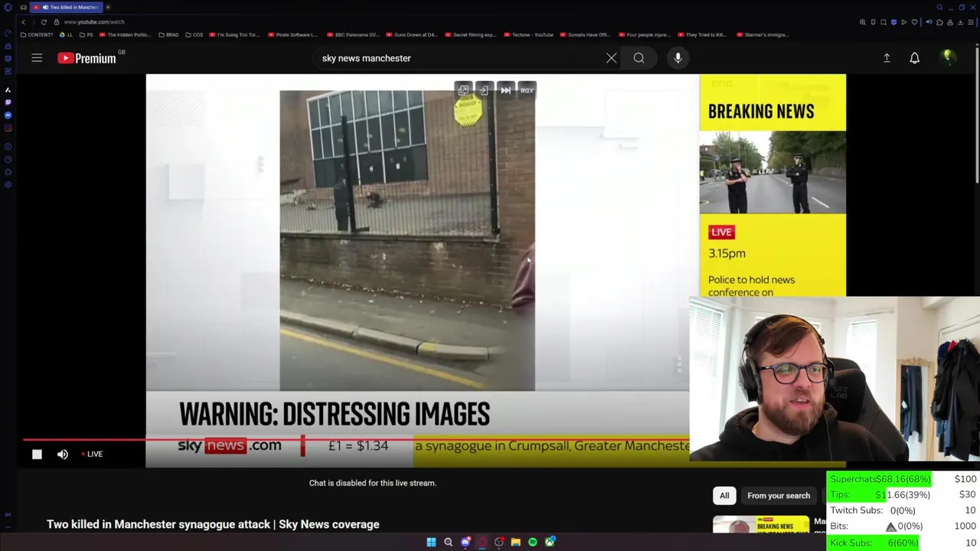Pop out video overlay button
Viewport: 980px width, 551px height.
(463, 90)
